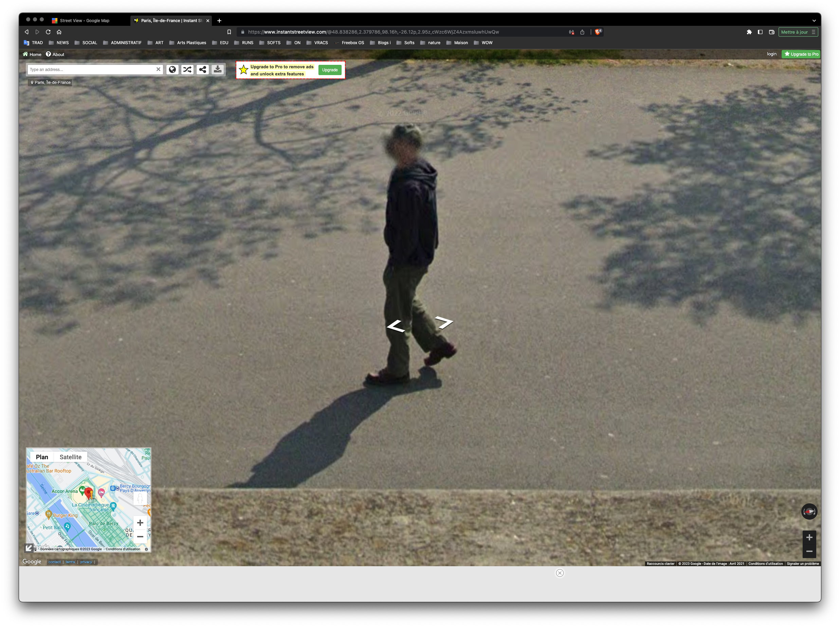This screenshot has width=840, height=627.
Task: Open the Brave Wallet icon
Action: pyautogui.click(x=772, y=32)
